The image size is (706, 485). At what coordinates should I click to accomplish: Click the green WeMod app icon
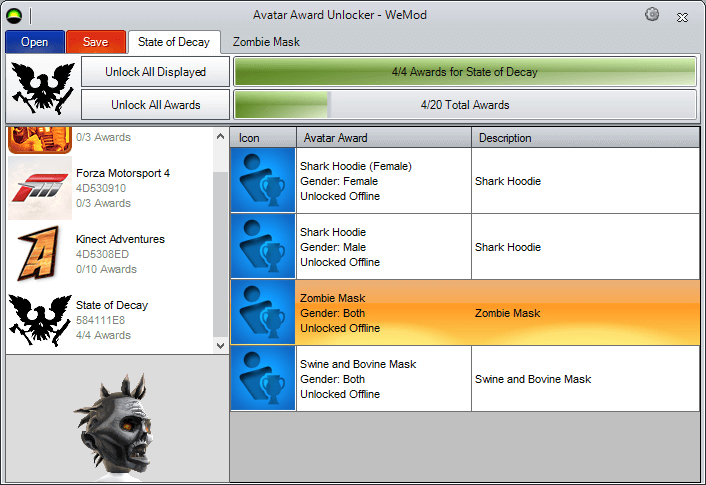(15, 15)
